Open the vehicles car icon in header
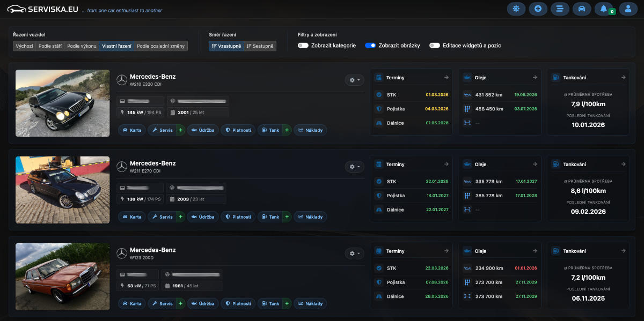This screenshot has height=321, width=644. [x=581, y=9]
